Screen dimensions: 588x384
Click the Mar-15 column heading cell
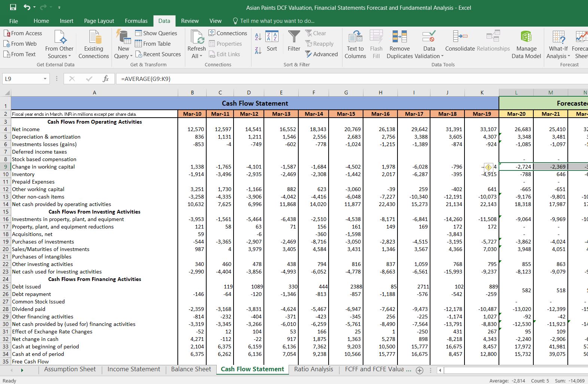(x=346, y=114)
